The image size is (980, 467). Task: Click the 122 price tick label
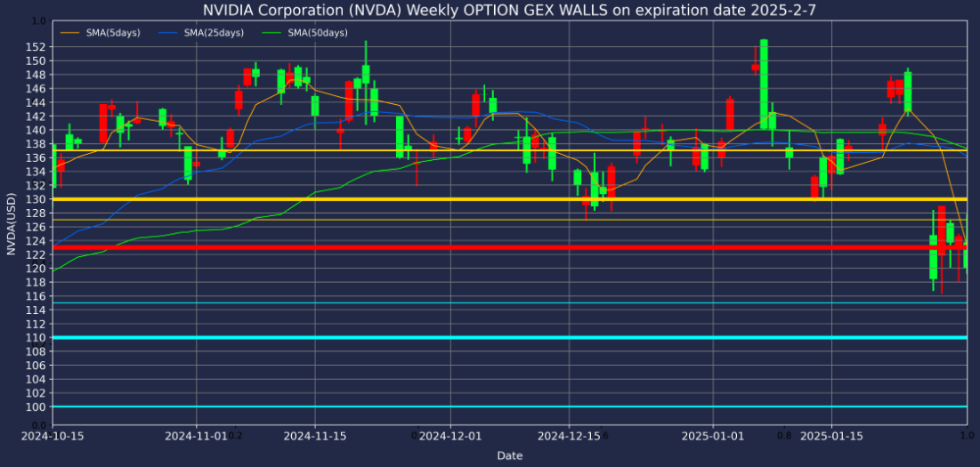click(x=36, y=254)
